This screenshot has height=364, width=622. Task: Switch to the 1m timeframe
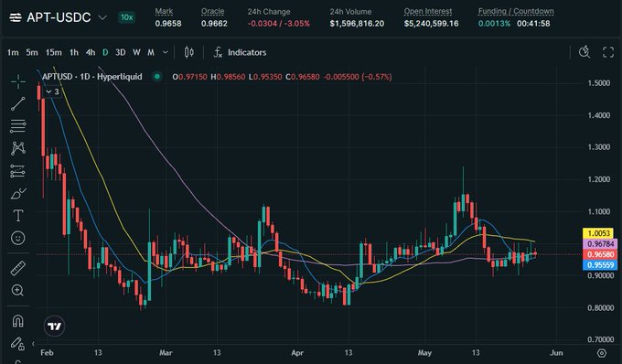(x=13, y=52)
